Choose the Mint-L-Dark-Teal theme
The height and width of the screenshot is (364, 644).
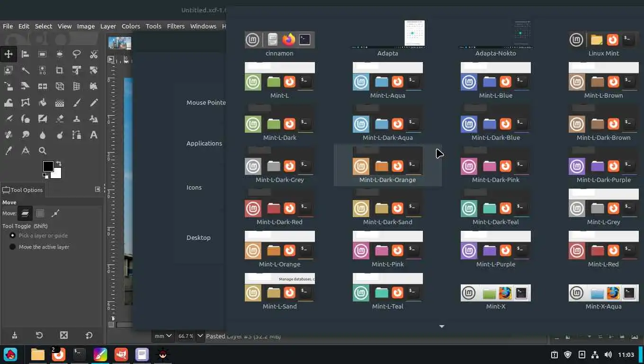click(495, 207)
